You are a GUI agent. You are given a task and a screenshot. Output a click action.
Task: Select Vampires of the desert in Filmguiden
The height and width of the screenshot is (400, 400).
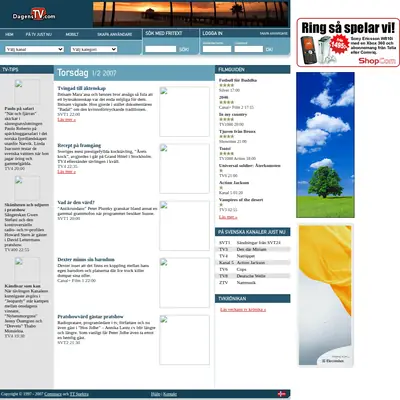tap(241, 200)
